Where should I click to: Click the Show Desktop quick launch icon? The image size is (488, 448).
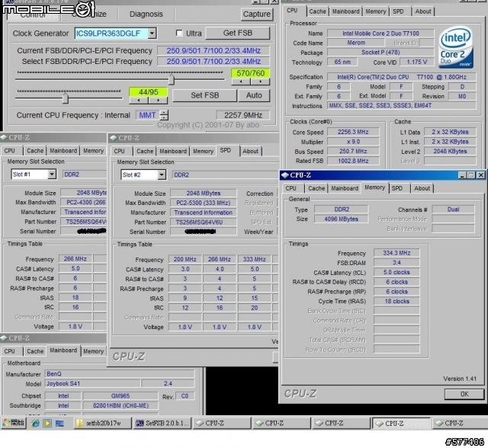[59, 423]
